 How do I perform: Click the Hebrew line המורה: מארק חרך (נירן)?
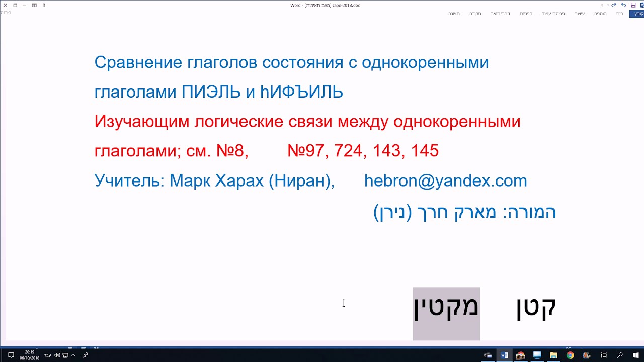pos(465,212)
